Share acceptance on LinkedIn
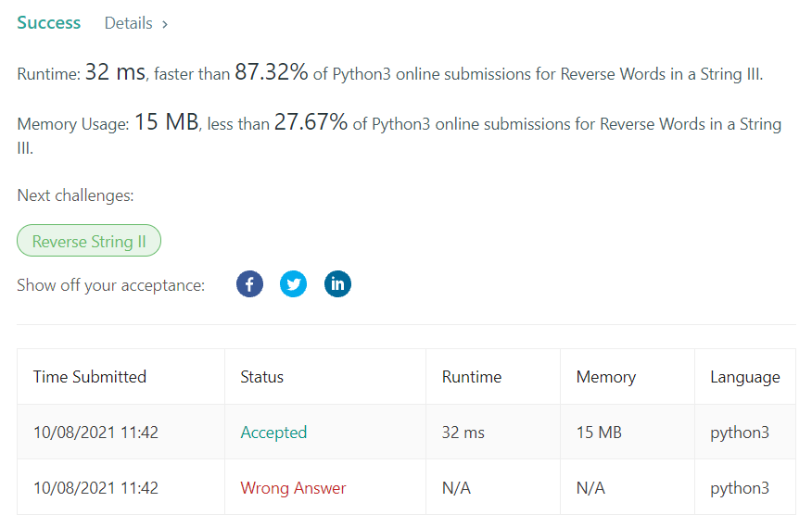The height and width of the screenshot is (527, 812). click(337, 283)
